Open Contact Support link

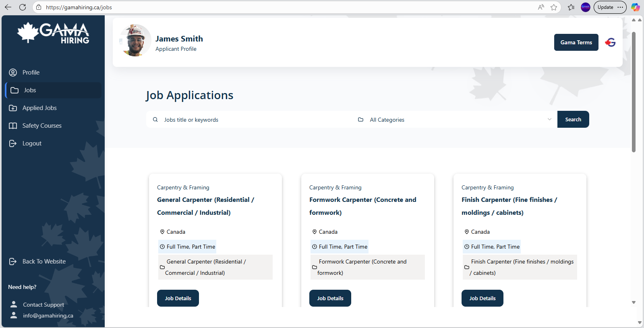tap(43, 305)
